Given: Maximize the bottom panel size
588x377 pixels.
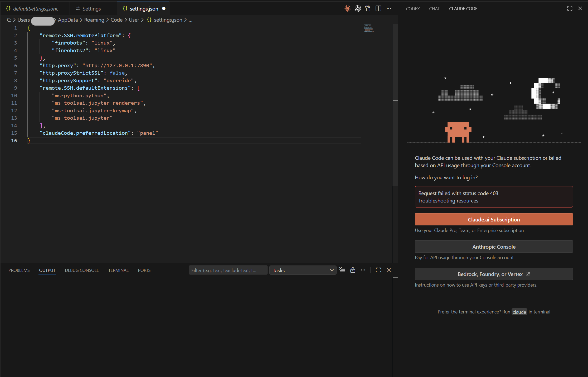Looking at the screenshot, I should click(x=378, y=270).
